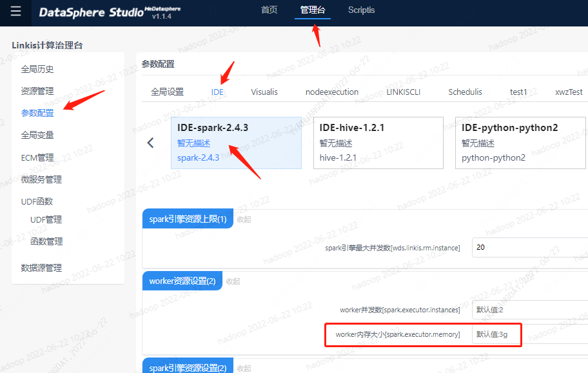
Task: Open the hamburger menu icon
Action: [x=16, y=12]
